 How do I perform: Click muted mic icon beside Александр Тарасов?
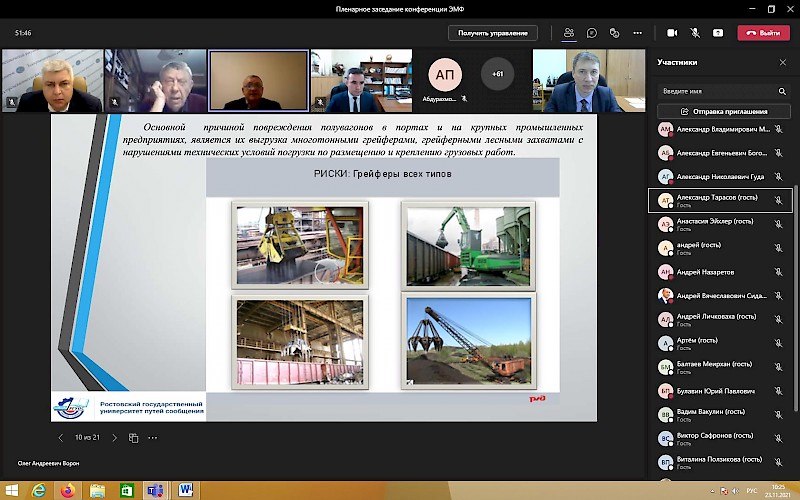pyautogui.click(x=778, y=201)
